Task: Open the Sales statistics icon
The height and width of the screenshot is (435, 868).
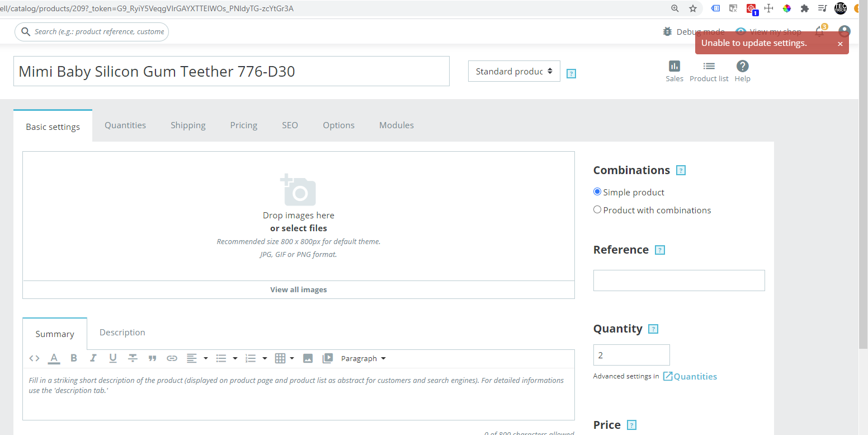Action: point(674,66)
